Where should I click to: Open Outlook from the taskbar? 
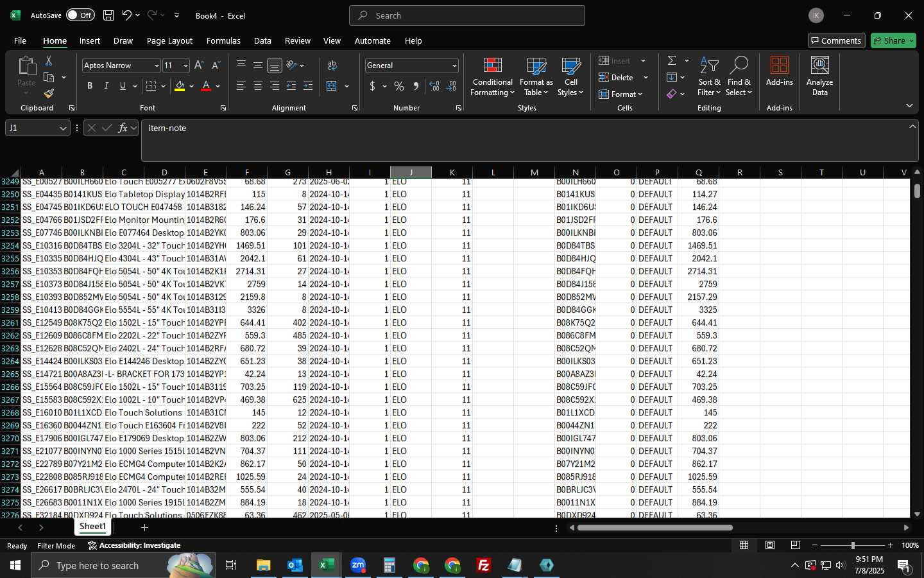point(295,565)
